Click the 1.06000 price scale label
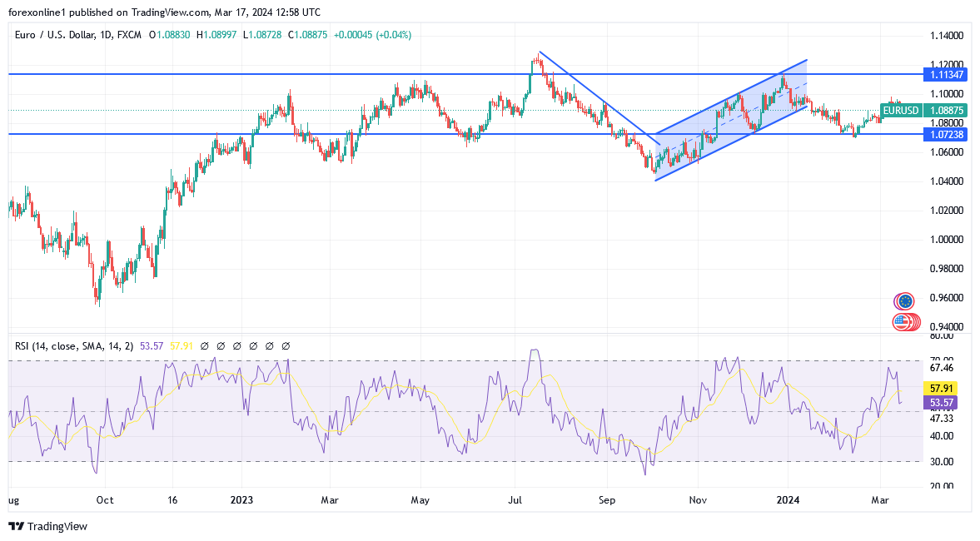The width and height of the screenshot is (980, 541). pyautogui.click(x=946, y=151)
